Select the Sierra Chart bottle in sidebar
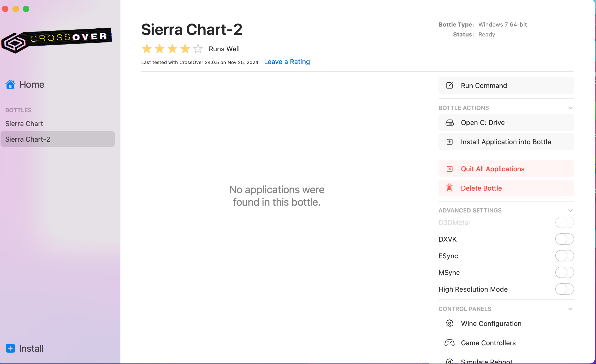This screenshot has height=364, width=596. pyautogui.click(x=24, y=124)
